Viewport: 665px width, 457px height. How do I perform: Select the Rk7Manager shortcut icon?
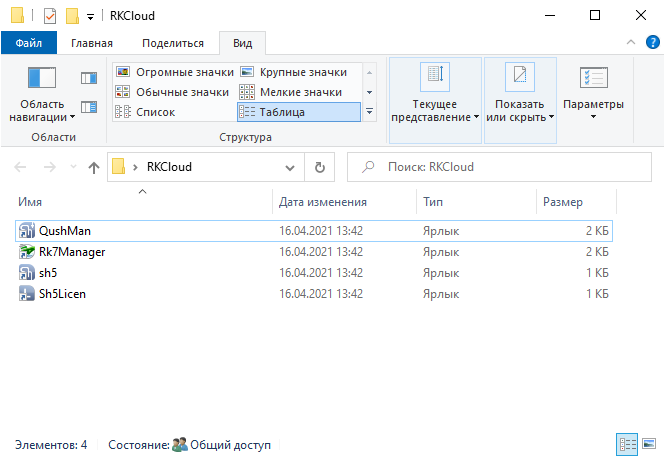[x=27, y=252]
